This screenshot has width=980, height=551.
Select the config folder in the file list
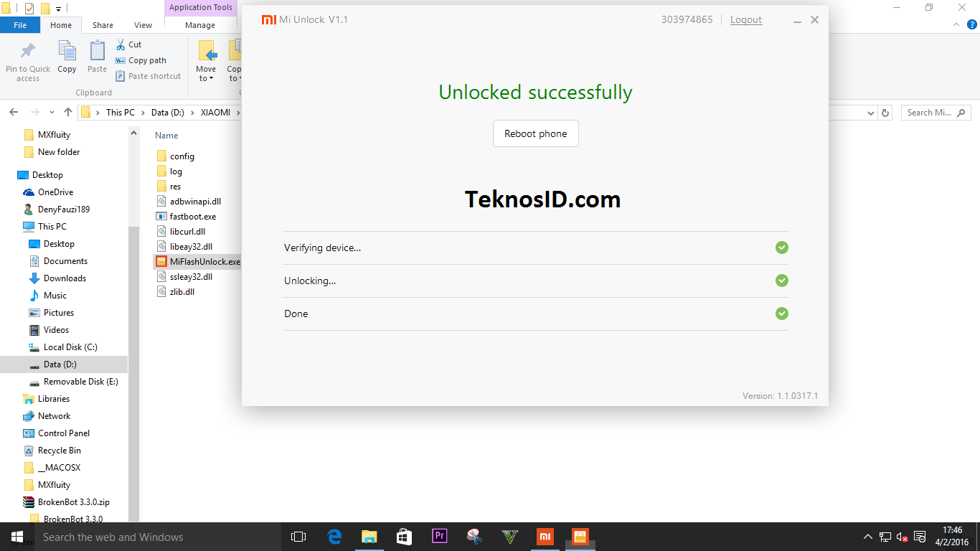click(x=176, y=156)
